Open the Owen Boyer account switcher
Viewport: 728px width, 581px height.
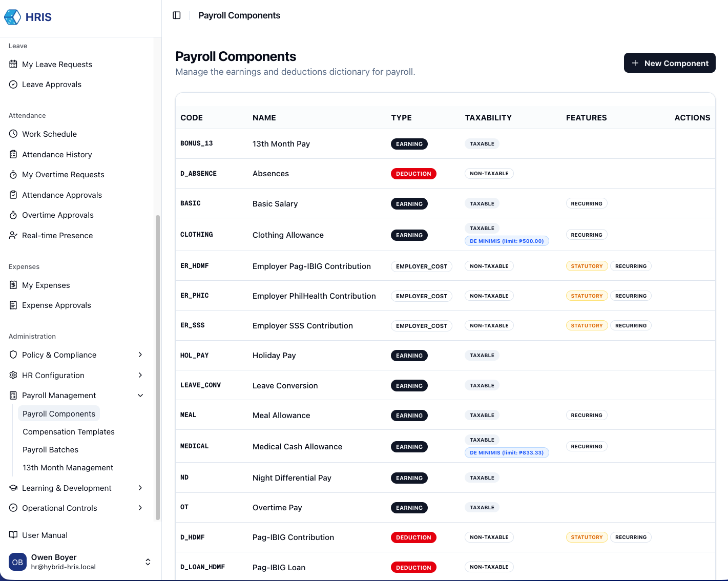pyautogui.click(x=148, y=562)
